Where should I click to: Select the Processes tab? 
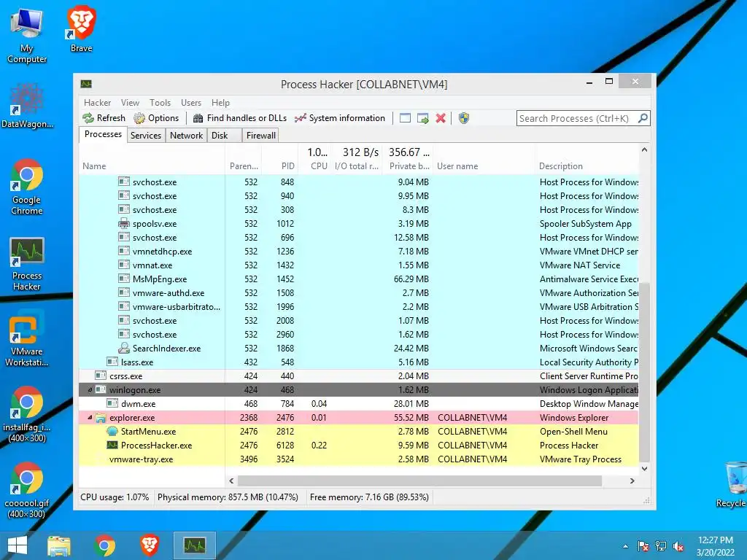pos(103,134)
